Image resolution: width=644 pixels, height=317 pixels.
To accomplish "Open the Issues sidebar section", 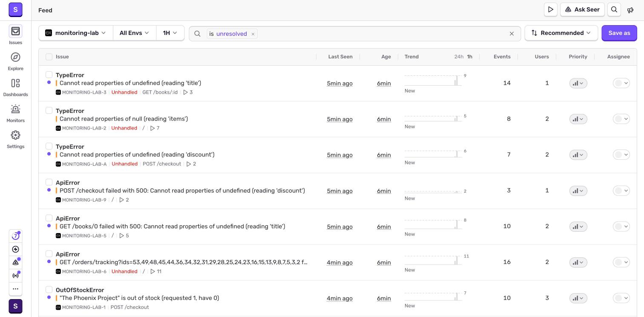I will 15,35.
